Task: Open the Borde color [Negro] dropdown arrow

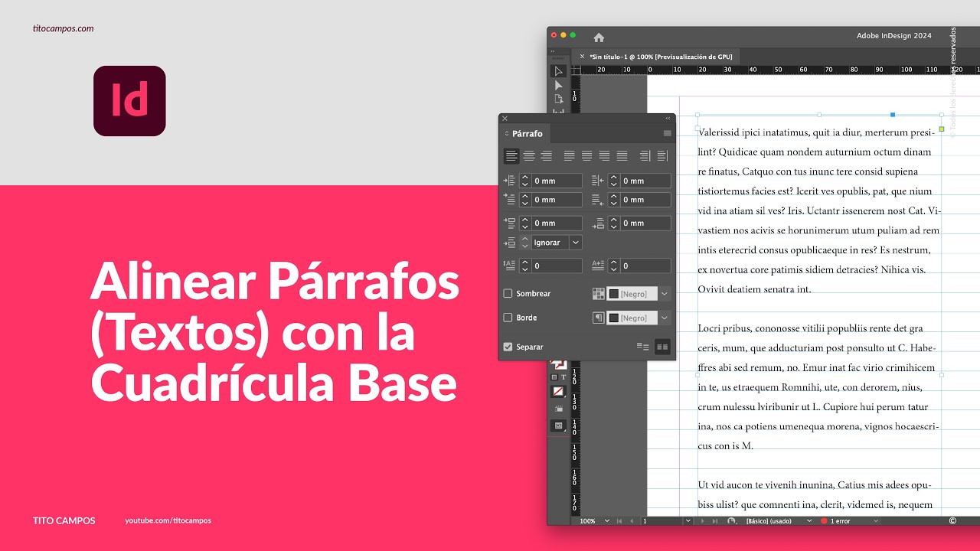Action: pyautogui.click(x=665, y=318)
